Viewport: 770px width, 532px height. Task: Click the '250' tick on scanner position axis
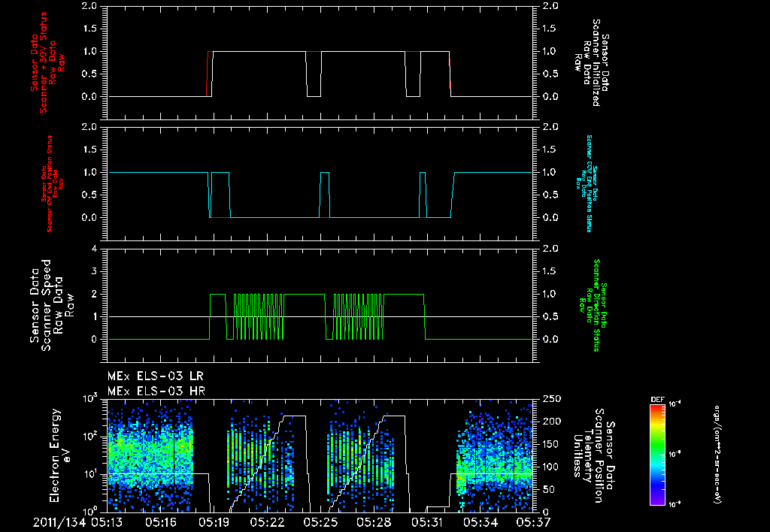tap(552, 399)
